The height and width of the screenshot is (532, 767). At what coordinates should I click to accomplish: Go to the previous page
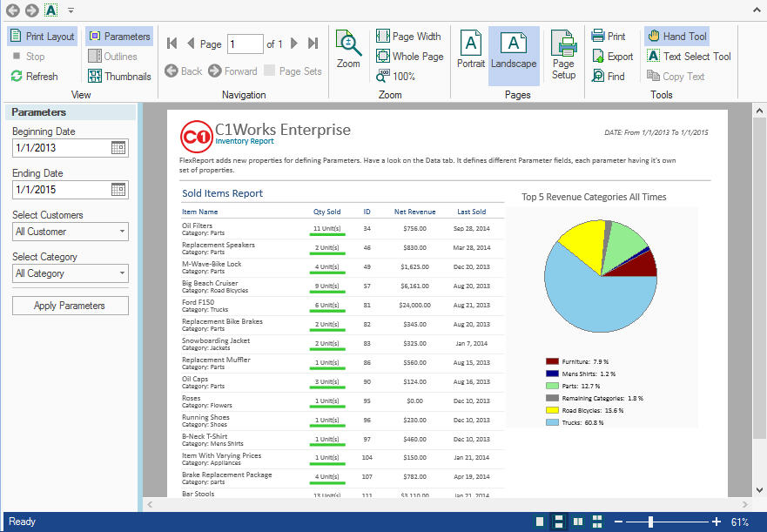(191, 44)
